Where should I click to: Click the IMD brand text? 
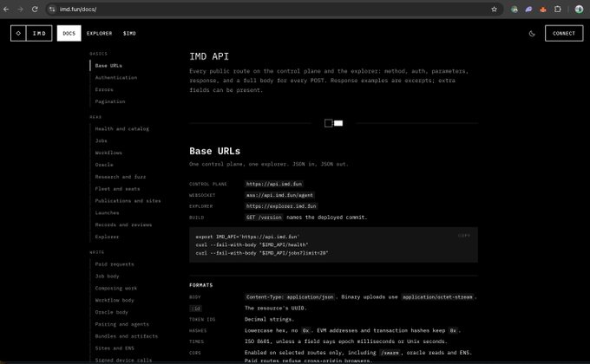pos(39,33)
